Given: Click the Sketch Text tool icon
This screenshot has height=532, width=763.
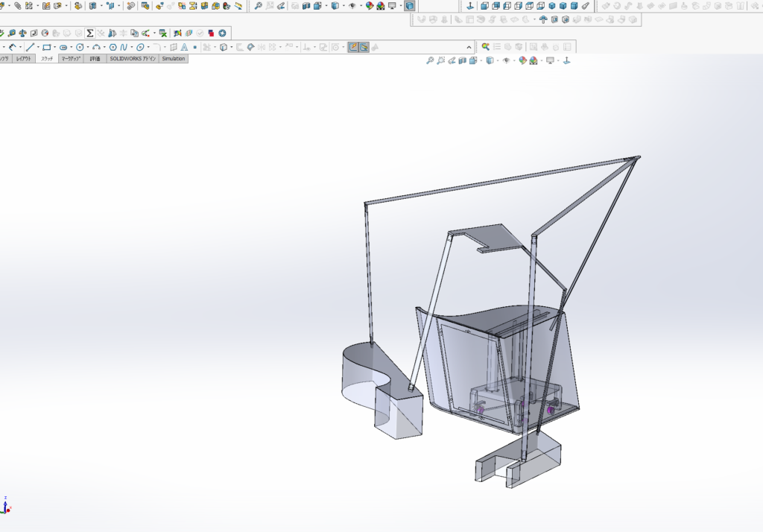Looking at the screenshot, I should tap(183, 47).
